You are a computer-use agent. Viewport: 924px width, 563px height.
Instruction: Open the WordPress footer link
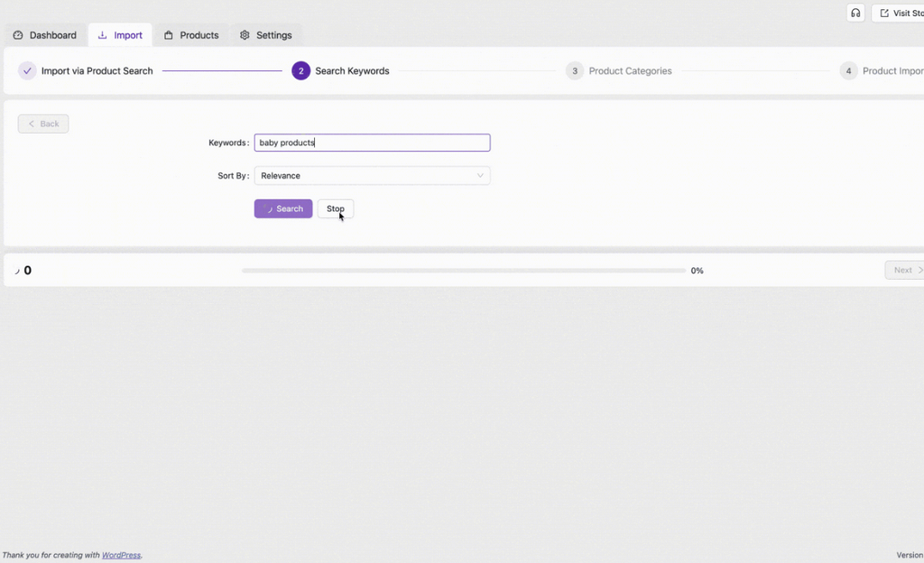click(122, 555)
